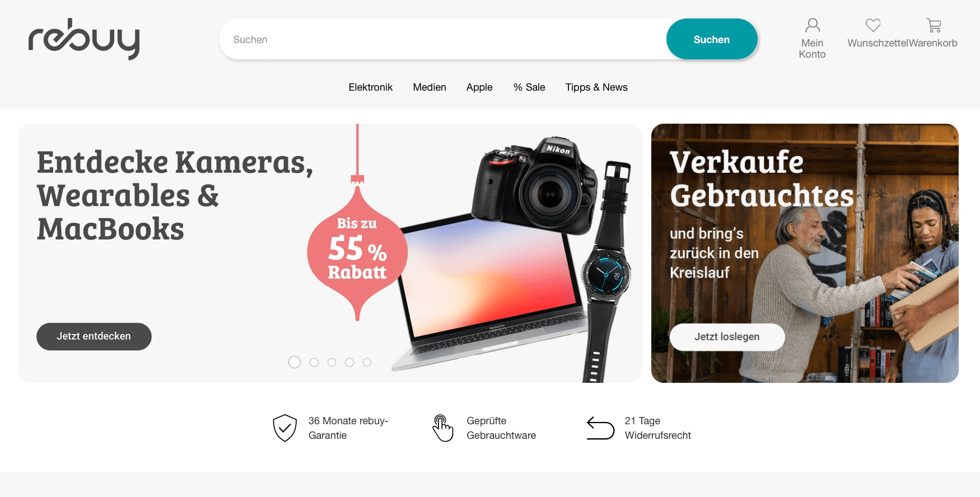The width and height of the screenshot is (980, 497).
Task: Click the Jetzt entdecken button
Action: (94, 336)
